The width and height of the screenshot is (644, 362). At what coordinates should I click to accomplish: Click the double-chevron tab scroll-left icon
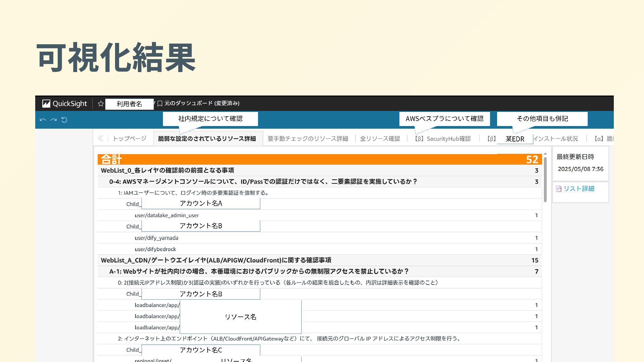100,138
